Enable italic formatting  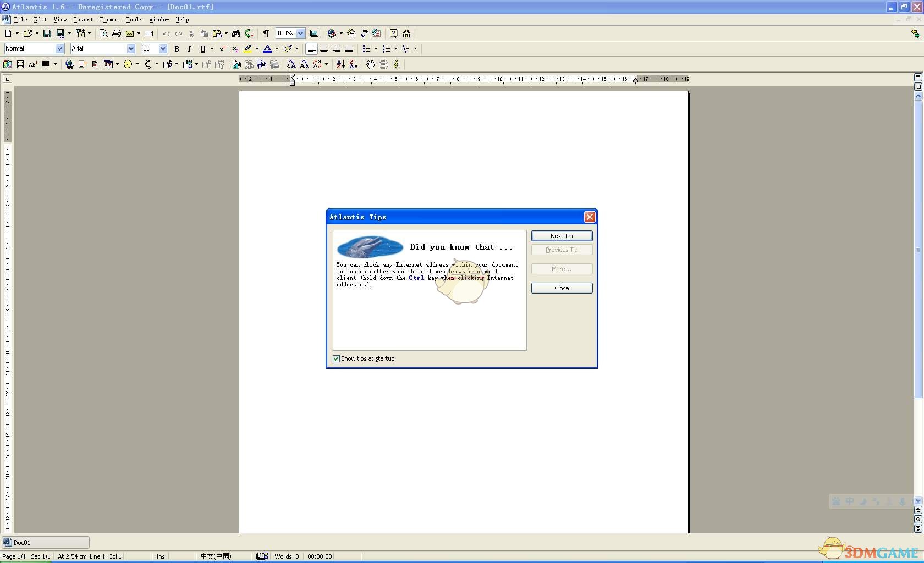coord(189,49)
